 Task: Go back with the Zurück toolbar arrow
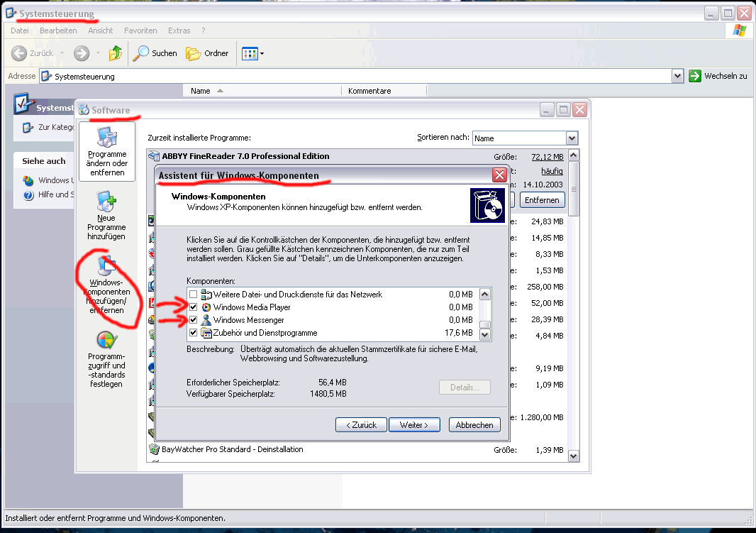[x=19, y=53]
